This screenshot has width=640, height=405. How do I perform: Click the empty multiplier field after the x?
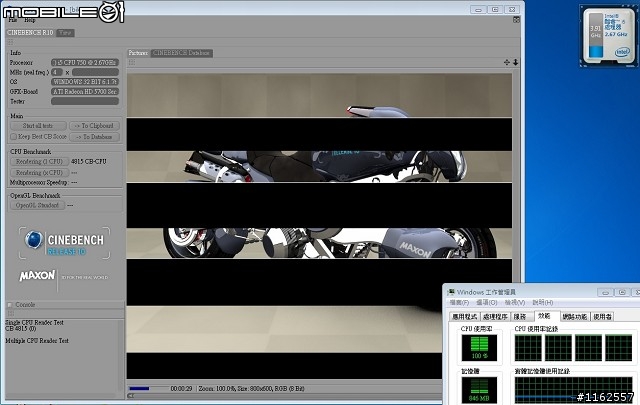pos(95,72)
